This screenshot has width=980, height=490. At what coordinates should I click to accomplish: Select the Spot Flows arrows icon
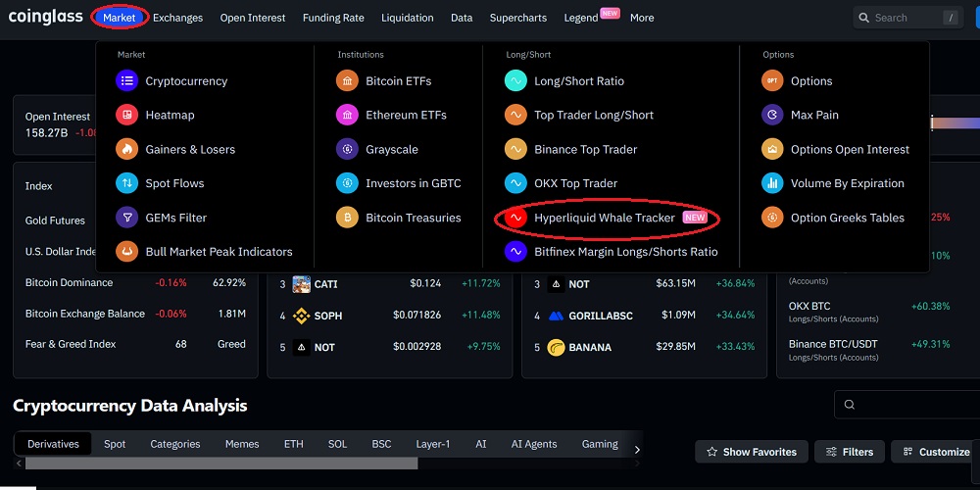tap(126, 183)
